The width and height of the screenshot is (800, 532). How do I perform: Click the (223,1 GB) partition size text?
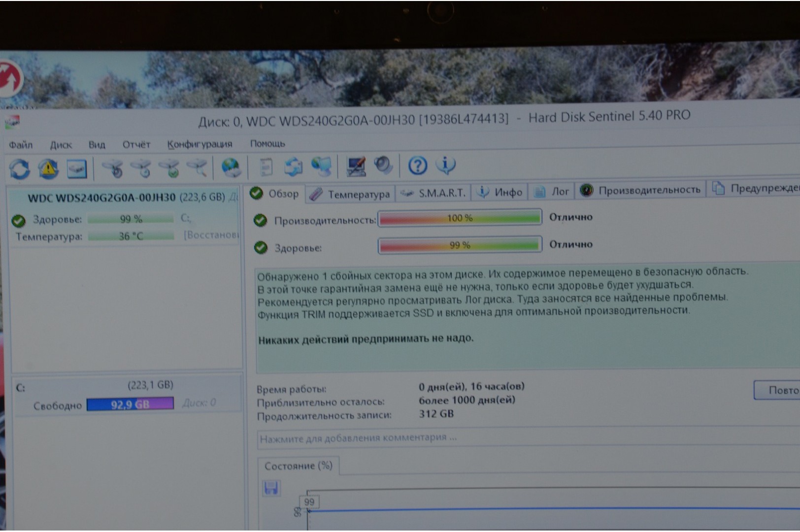(151, 385)
